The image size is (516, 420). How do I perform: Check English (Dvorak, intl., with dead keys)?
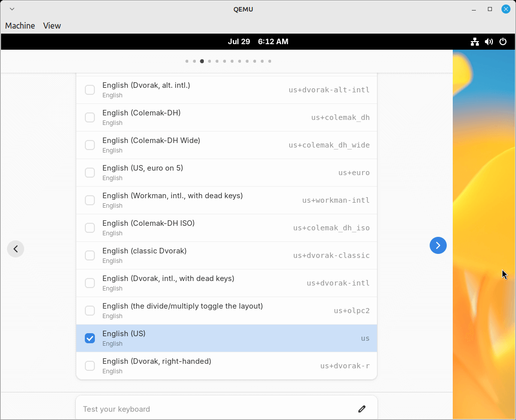90,283
